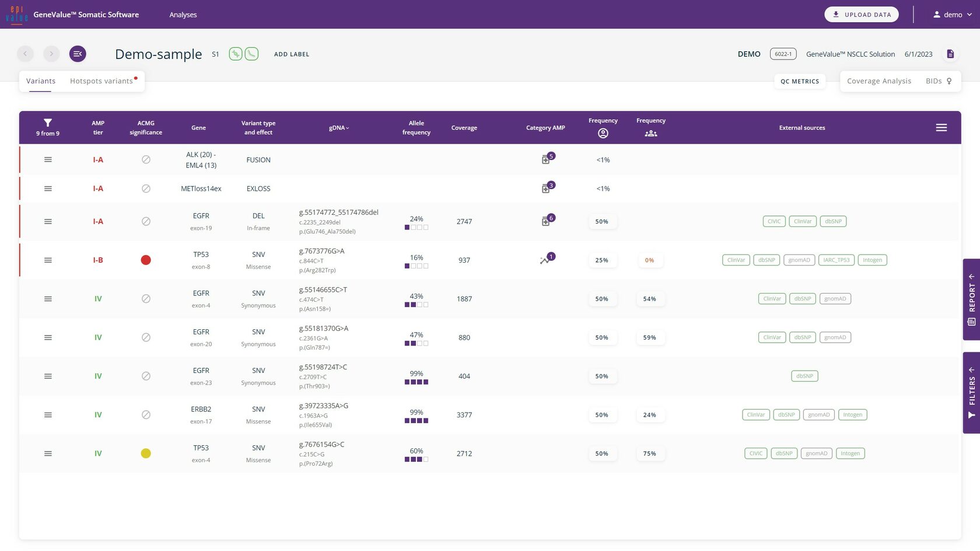This screenshot has height=551, width=980.
Task: Open AMP category badge for ALK-EML4 fusion
Action: point(547,159)
